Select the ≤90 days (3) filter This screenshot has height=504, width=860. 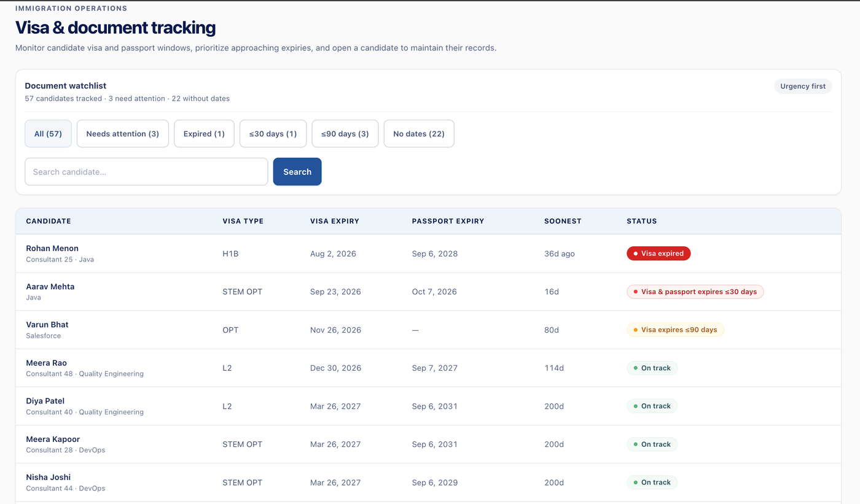coord(345,134)
